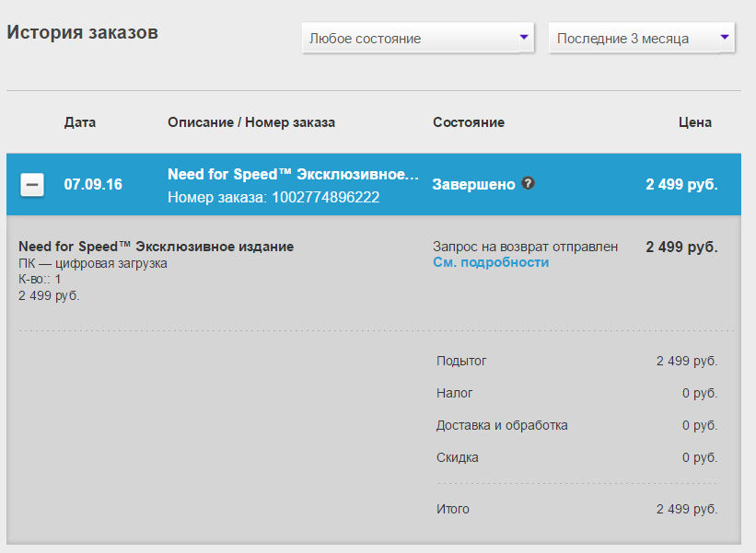This screenshot has height=553, width=756.
Task: Click the help icon next to 'Завершено'
Action: [528, 183]
